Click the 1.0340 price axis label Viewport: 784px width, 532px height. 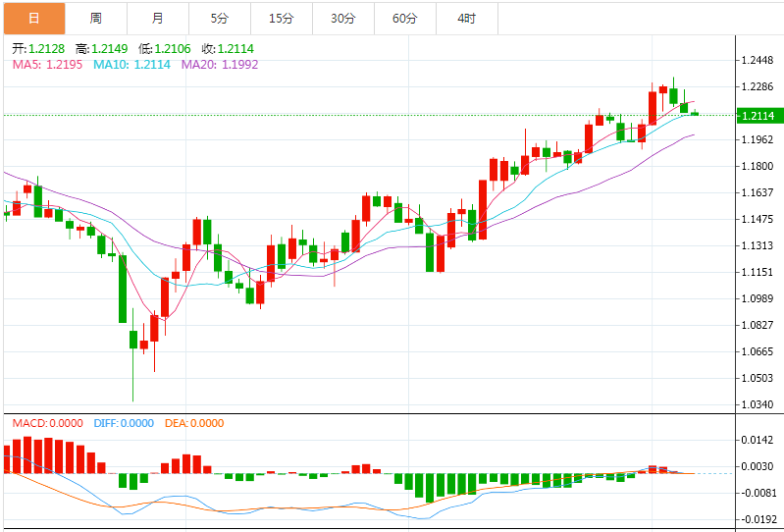tap(758, 404)
